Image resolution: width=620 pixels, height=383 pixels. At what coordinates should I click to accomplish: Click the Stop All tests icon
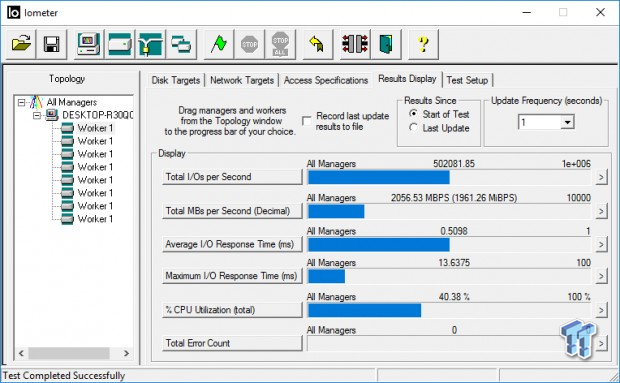point(280,44)
